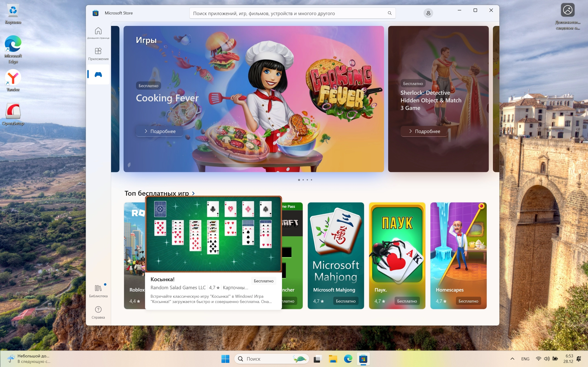
Task: Select the Games controller icon in sidebar
Action: 98,75
